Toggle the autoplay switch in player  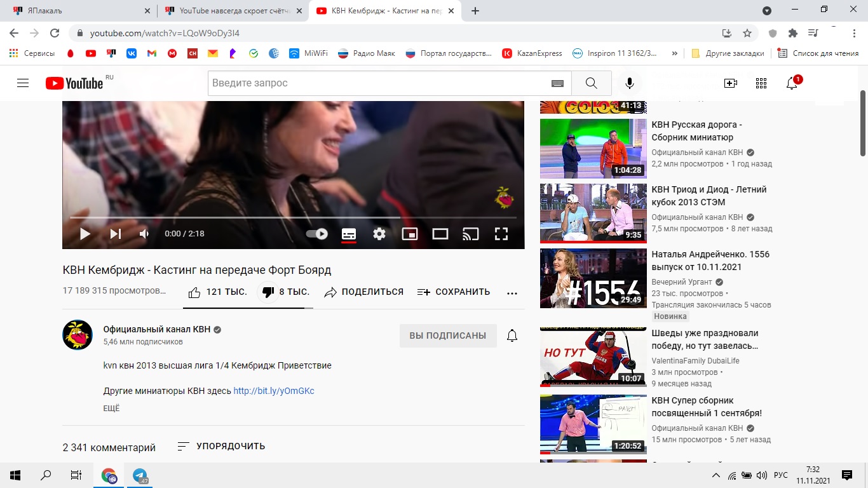(317, 234)
